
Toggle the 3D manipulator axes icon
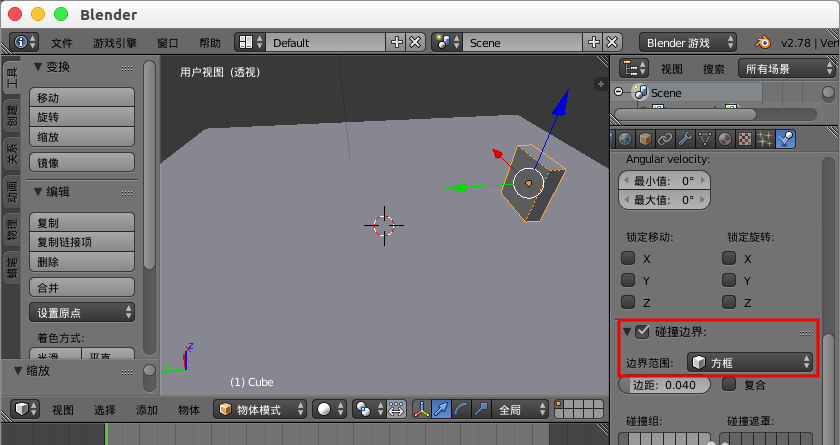[422, 409]
